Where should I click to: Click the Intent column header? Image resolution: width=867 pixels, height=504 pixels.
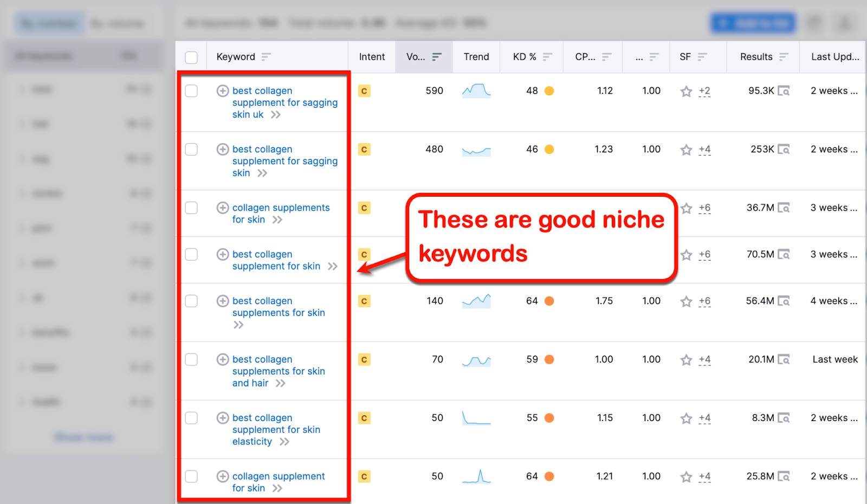[372, 57]
